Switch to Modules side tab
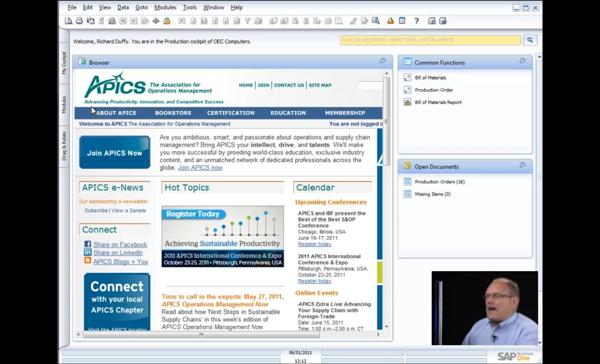Screen dimensions: 600x364 (x=64, y=104)
